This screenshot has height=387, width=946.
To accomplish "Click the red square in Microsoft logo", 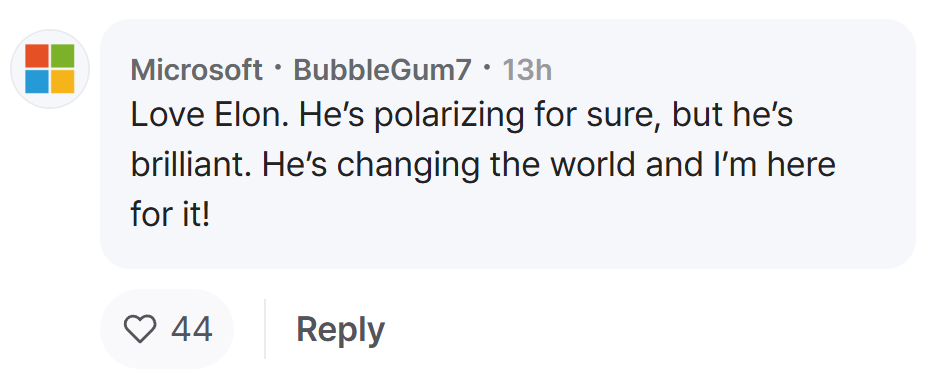I will 37,56.
